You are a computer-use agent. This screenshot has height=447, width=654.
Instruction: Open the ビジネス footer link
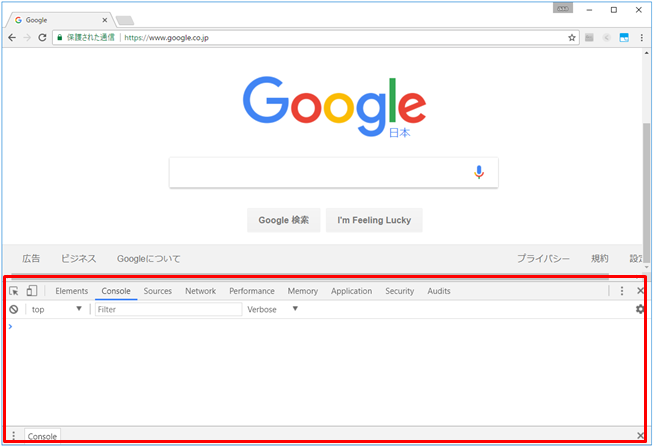point(78,259)
